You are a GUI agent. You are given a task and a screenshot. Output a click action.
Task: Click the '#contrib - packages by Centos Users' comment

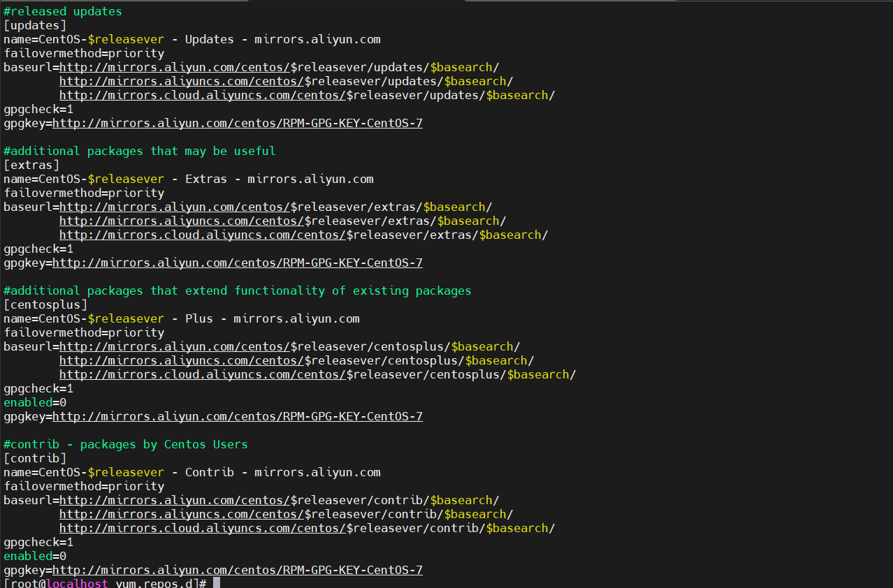126,444
